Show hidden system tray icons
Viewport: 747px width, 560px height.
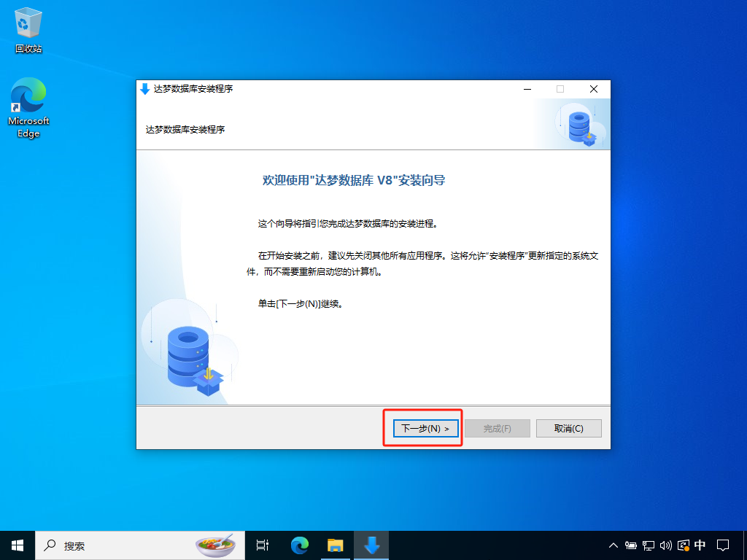613,545
